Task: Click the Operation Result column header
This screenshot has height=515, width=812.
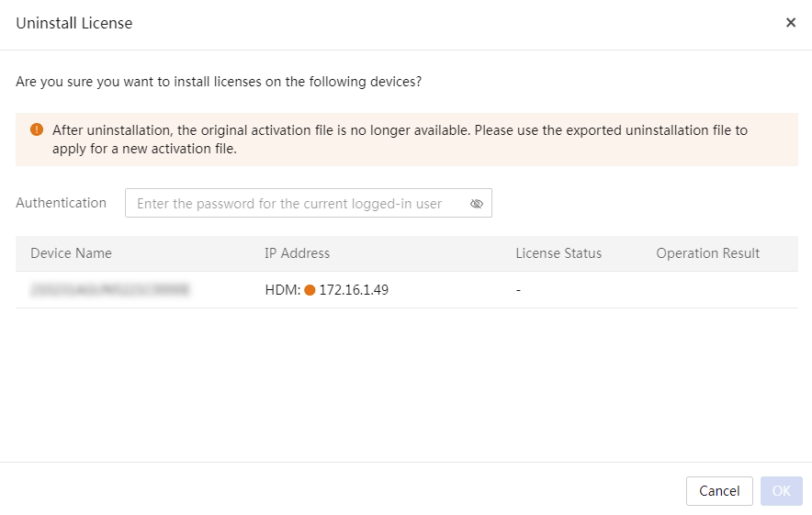Action: pyautogui.click(x=707, y=253)
